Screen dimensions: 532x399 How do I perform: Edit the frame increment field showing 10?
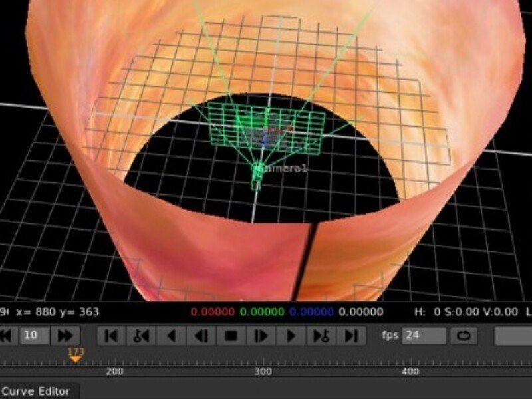coord(35,336)
